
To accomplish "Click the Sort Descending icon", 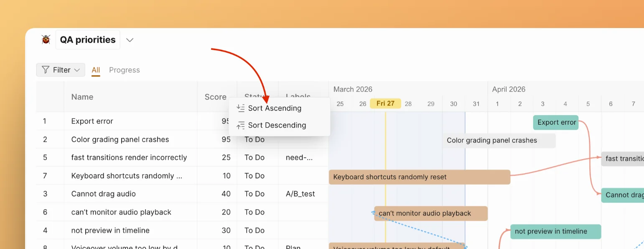I will (x=240, y=125).
